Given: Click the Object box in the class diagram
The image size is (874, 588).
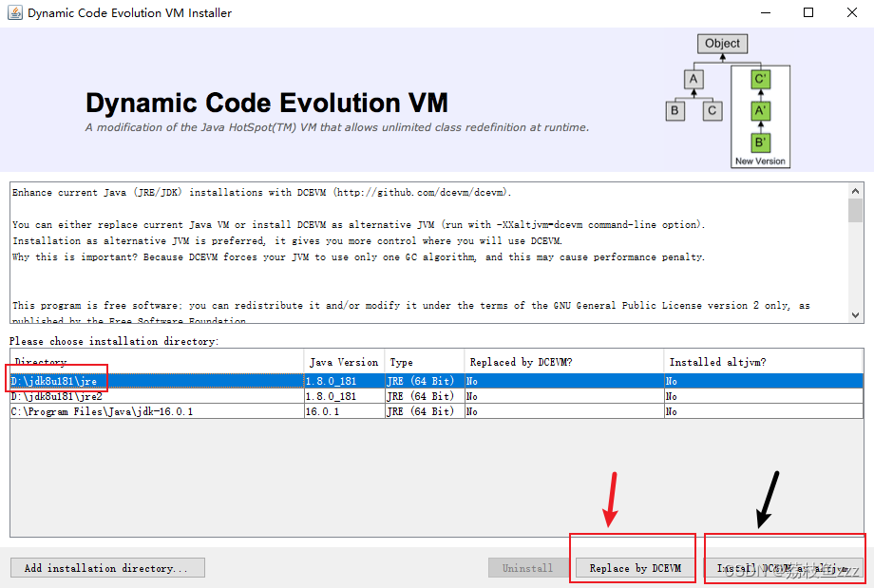Looking at the screenshot, I should 721,44.
